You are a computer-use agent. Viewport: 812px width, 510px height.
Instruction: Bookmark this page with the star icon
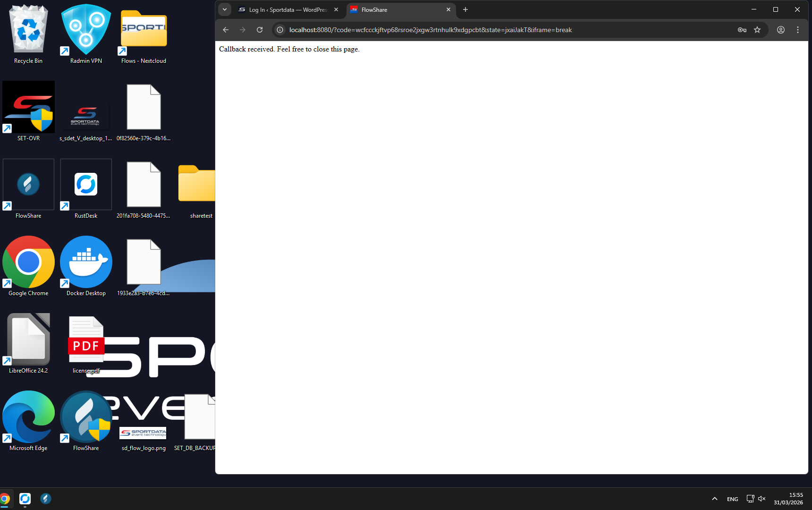click(x=757, y=30)
